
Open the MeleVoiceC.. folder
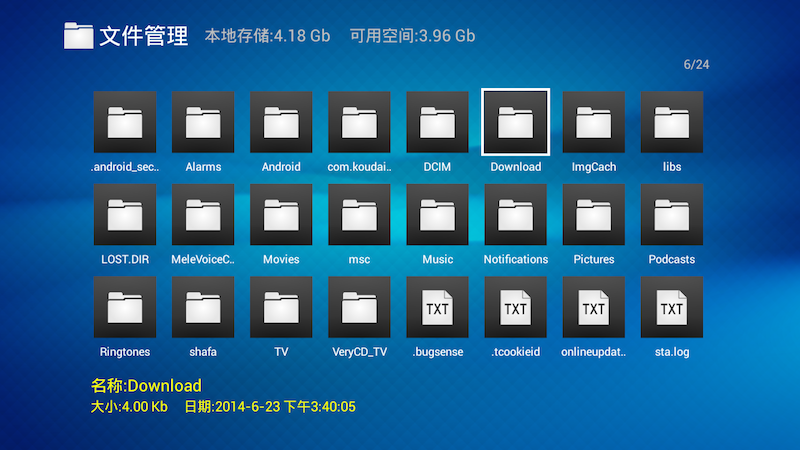[203, 215]
